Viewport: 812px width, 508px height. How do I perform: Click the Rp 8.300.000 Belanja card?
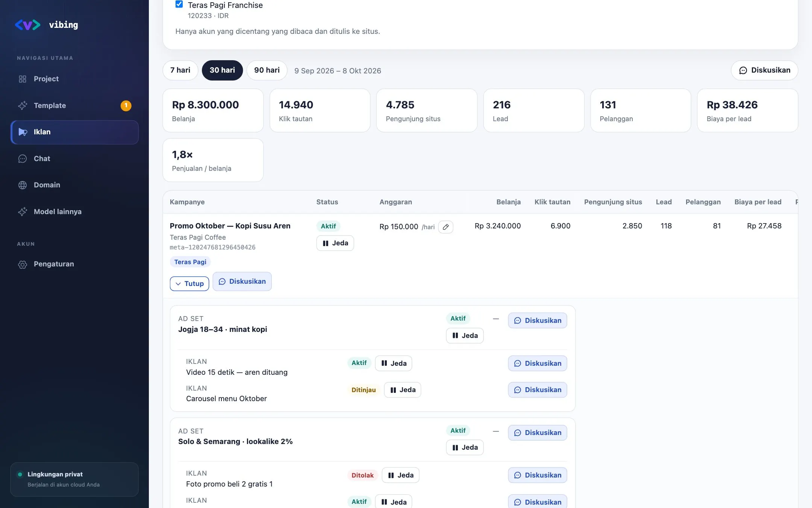click(213, 111)
